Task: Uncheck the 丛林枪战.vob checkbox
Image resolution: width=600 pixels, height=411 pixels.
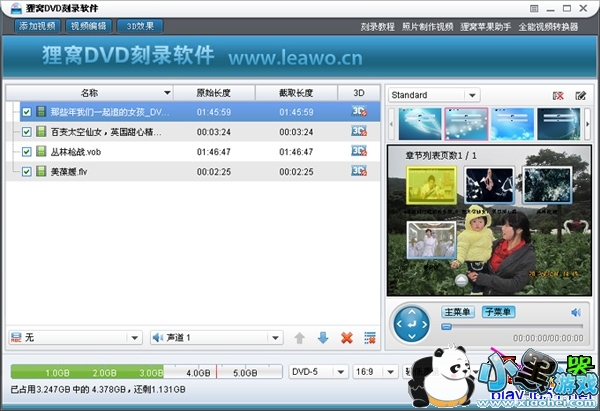Action: (x=27, y=152)
